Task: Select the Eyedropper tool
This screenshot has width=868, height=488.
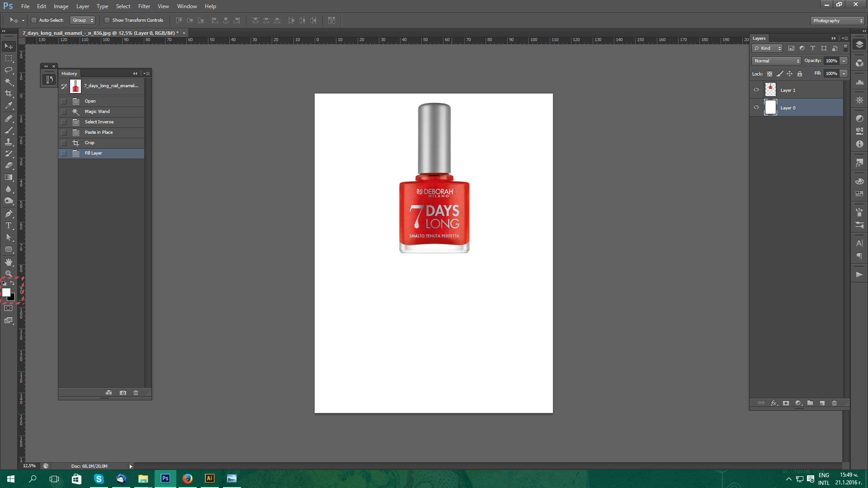Action: (9, 105)
